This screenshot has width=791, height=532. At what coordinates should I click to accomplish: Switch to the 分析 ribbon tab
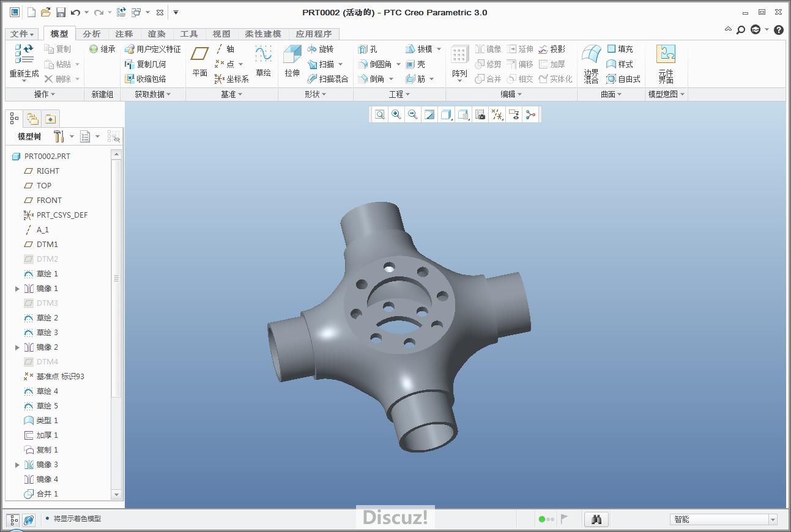tap(92, 34)
